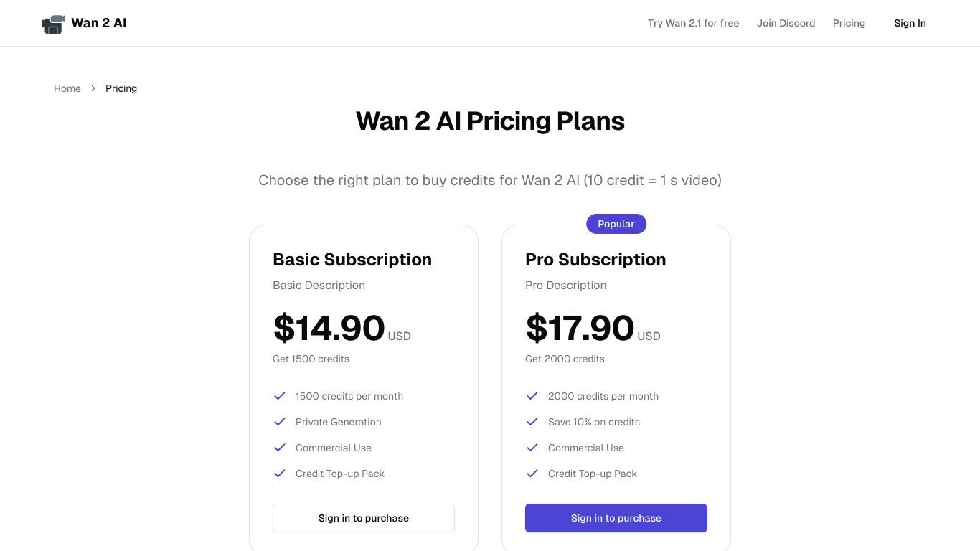Click checkmark beside 1500 credits per month
980x551 pixels.
click(x=280, y=396)
